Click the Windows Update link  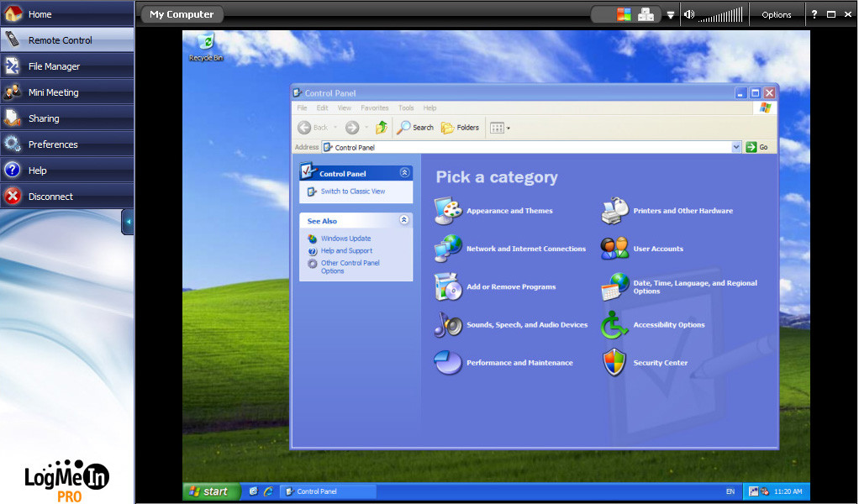coord(345,239)
